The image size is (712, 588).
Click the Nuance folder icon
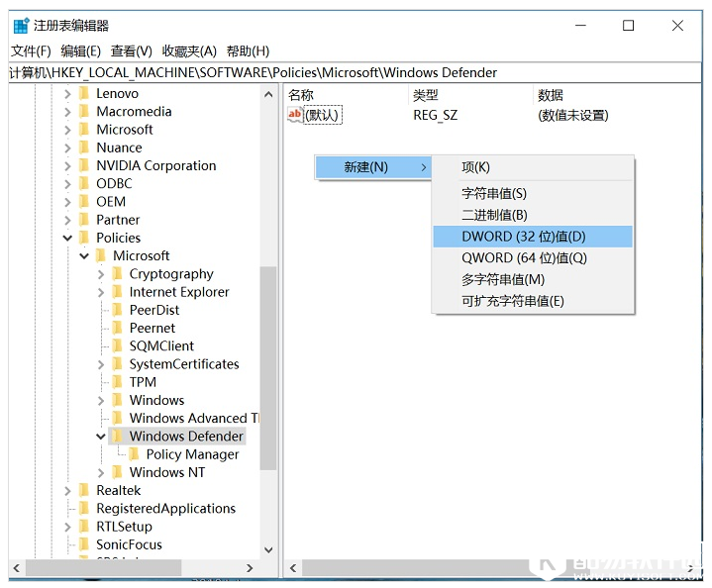click(x=84, y=147)
